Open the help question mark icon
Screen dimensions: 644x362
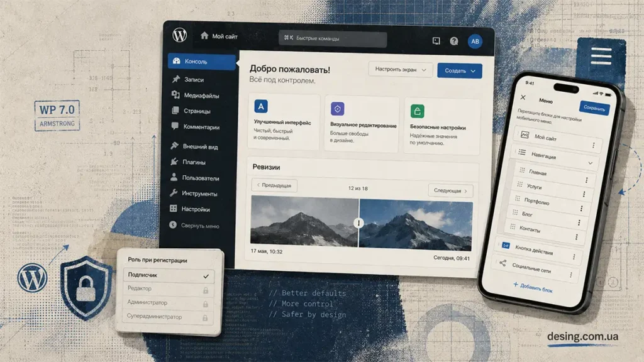point(454,41)
